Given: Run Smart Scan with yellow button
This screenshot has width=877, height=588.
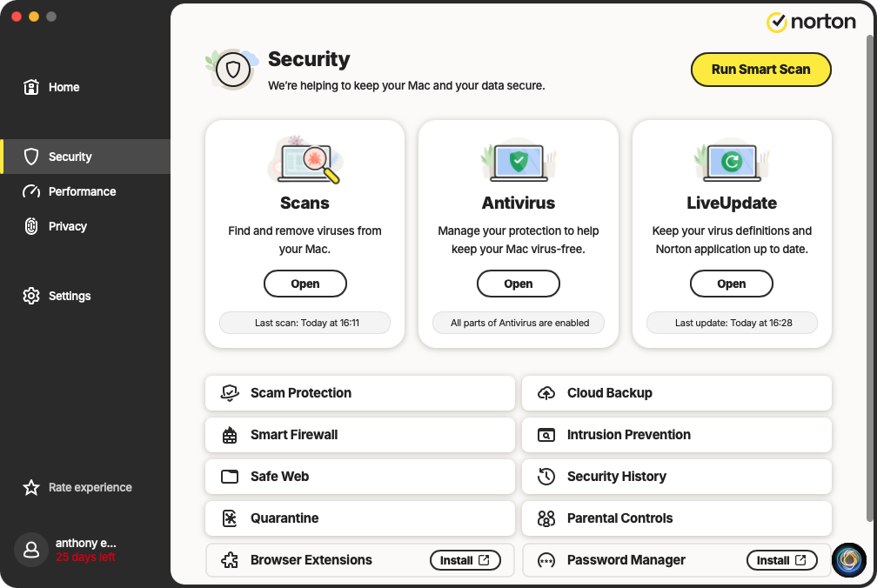Looking at the screenshot, I should (760, 70).
